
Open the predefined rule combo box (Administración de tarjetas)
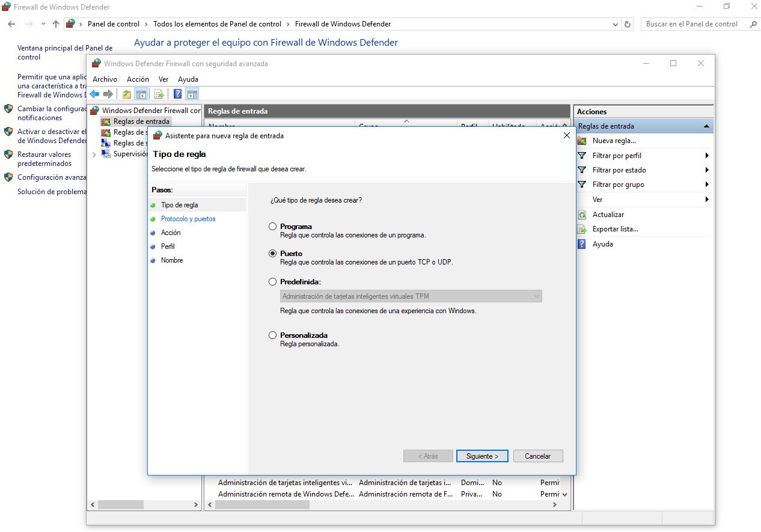(411, 296)
